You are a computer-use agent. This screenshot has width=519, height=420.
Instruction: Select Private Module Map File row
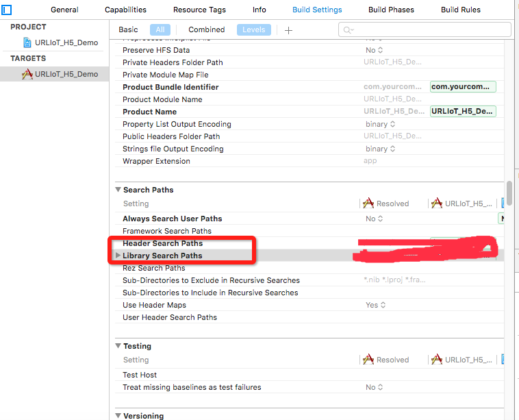[x=309, y=75]
